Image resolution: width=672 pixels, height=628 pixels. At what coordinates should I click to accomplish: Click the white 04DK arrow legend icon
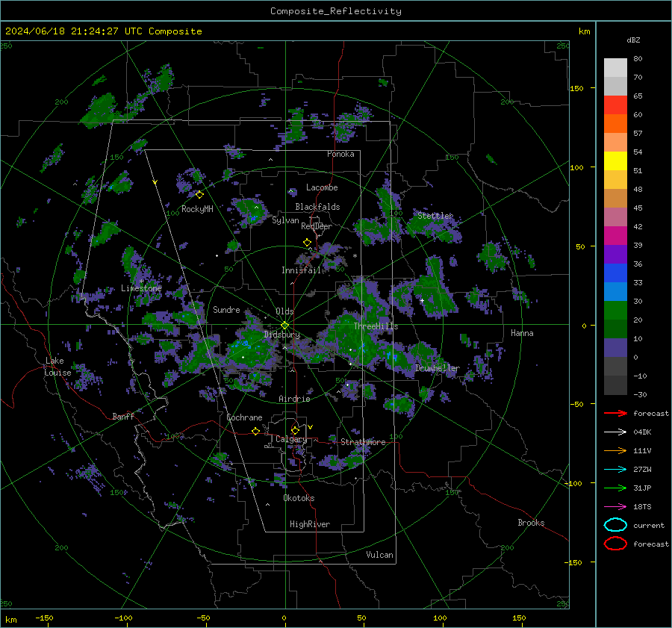615,432
